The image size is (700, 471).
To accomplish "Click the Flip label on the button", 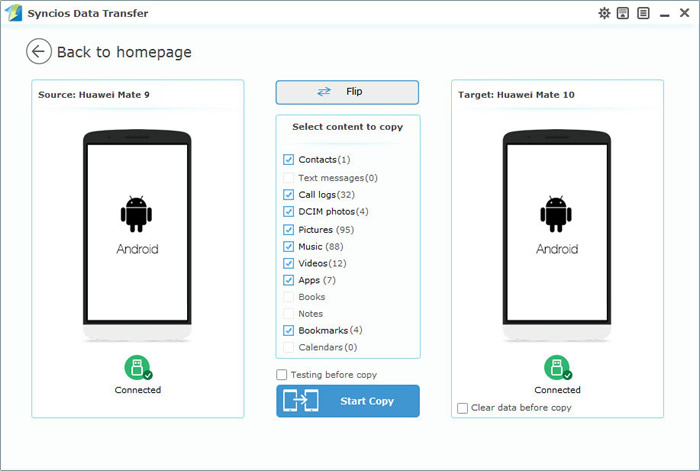I will pos(354,92).
